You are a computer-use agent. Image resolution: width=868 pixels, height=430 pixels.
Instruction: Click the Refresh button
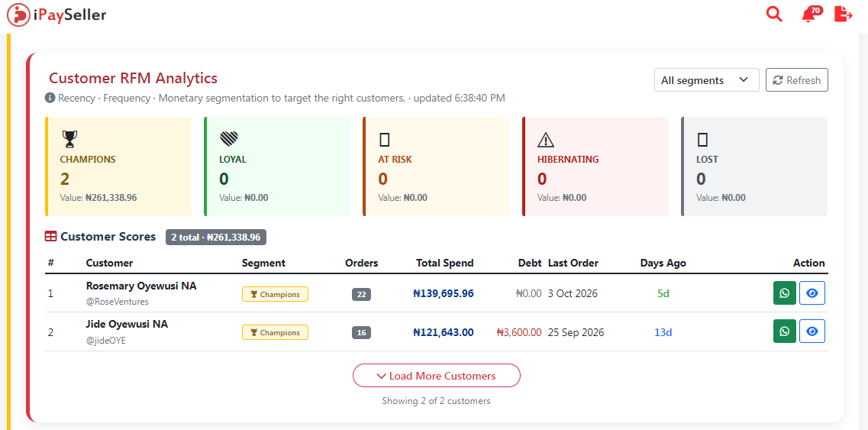click(796, 79)
